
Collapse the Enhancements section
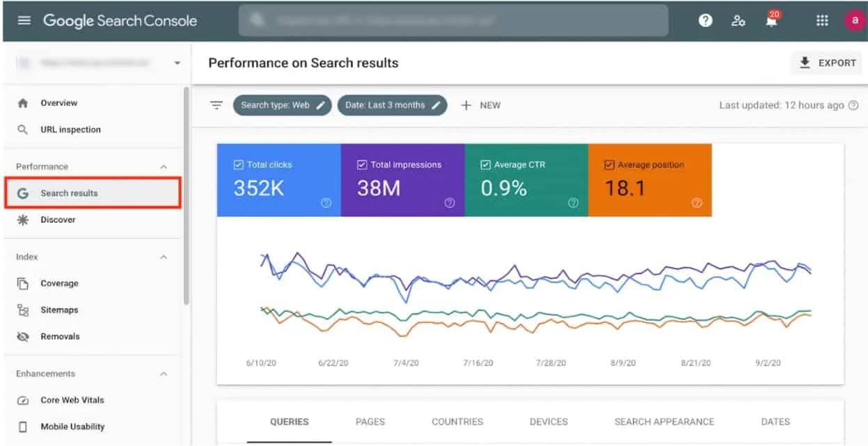coord(164,374)
